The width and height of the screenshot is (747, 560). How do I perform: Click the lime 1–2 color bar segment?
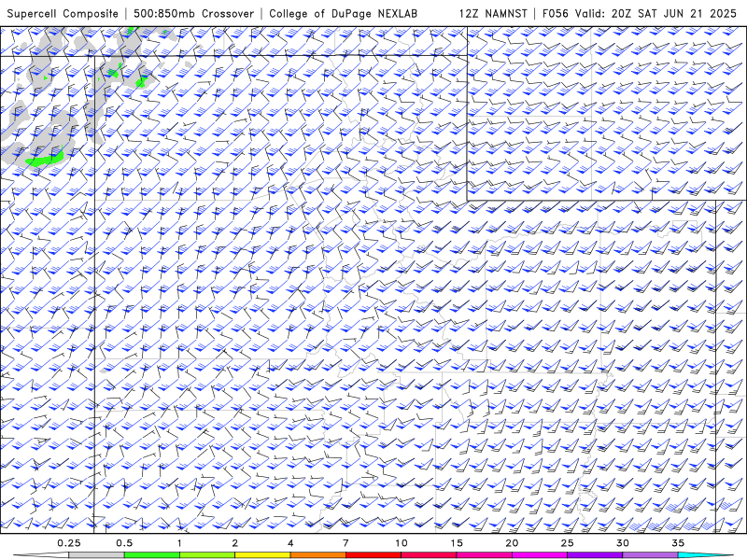coord(206,555)
